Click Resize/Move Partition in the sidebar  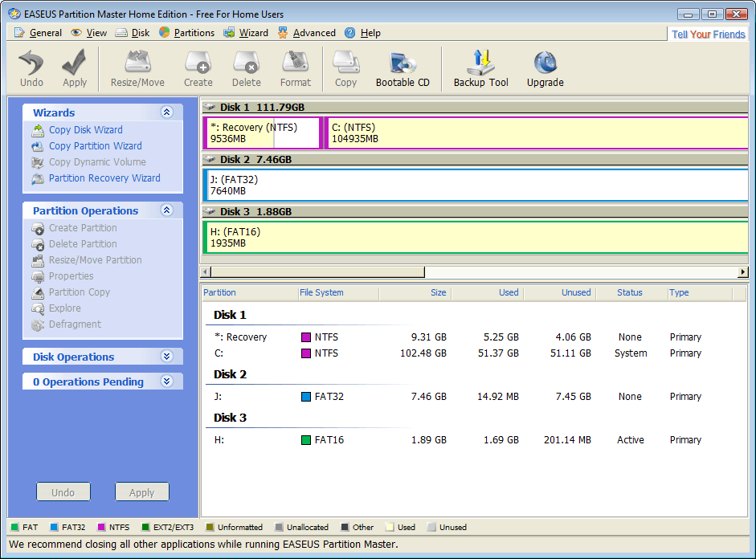click(95, 259)
